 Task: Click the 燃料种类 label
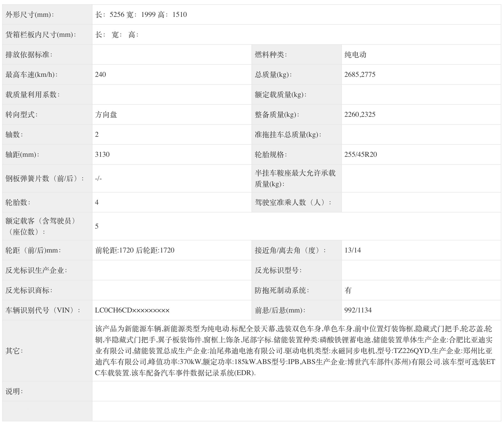pos(271,54)
